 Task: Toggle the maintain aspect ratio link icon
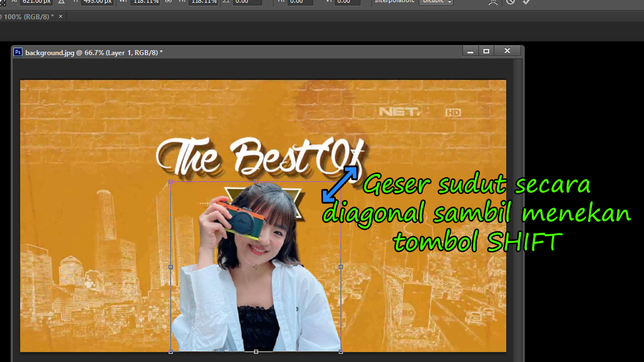coord(168,2)
